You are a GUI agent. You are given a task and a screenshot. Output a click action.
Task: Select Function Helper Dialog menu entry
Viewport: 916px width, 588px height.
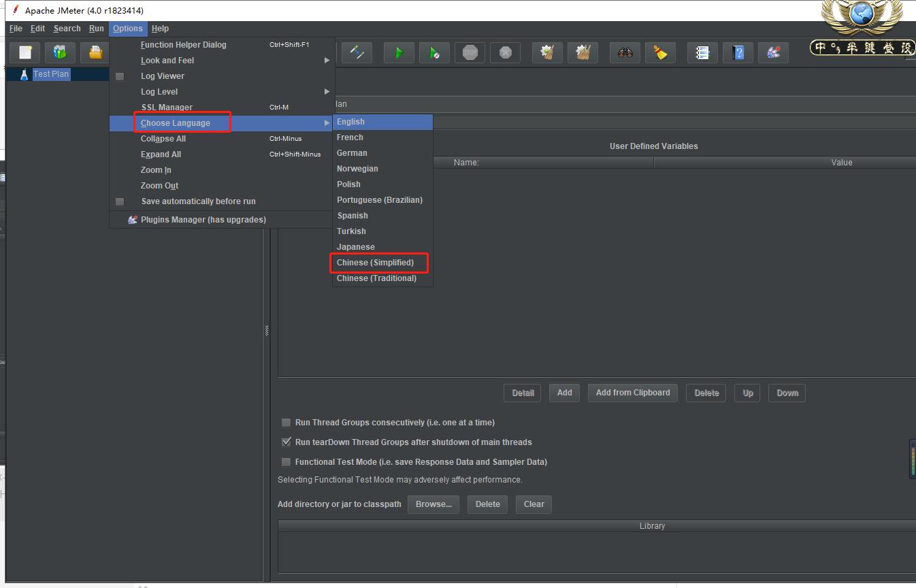pos(222,45)
